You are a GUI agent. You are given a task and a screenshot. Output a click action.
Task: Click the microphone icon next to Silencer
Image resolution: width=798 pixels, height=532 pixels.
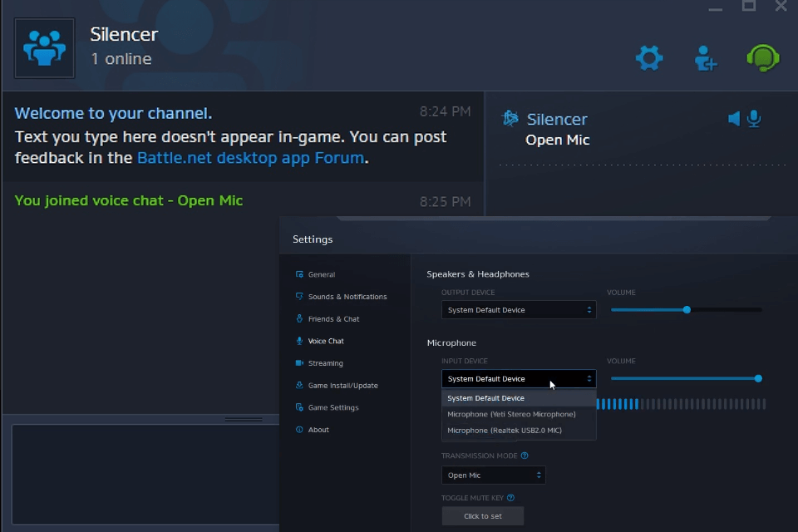[754, 118]
